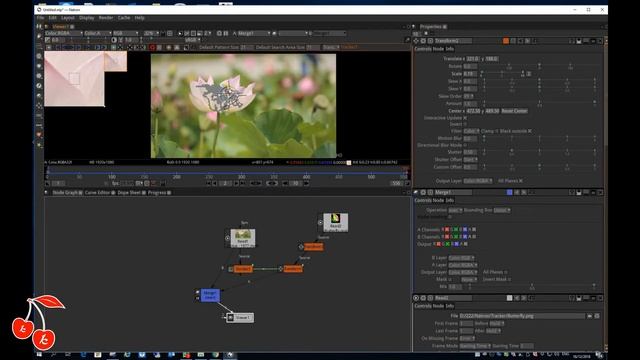Viewport: 640px width, 360px height.
Task: Open the Read2 On Missing Frame dropdown
Action: click(467, 338)
